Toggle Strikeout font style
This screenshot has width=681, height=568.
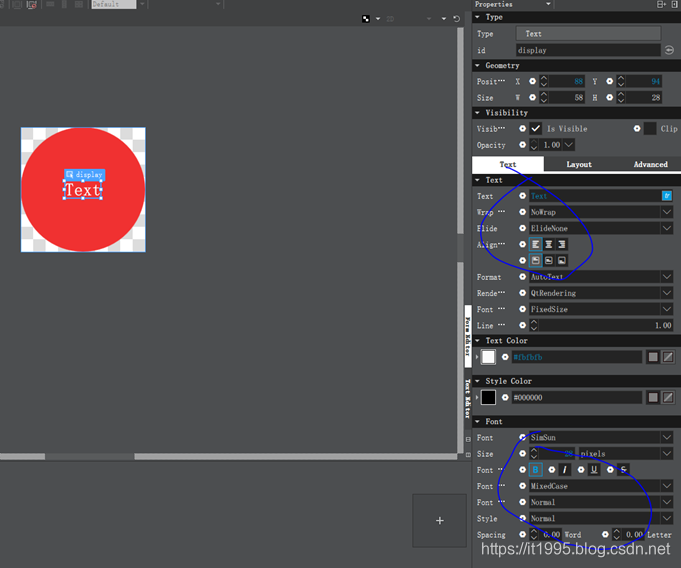[623, 470]
